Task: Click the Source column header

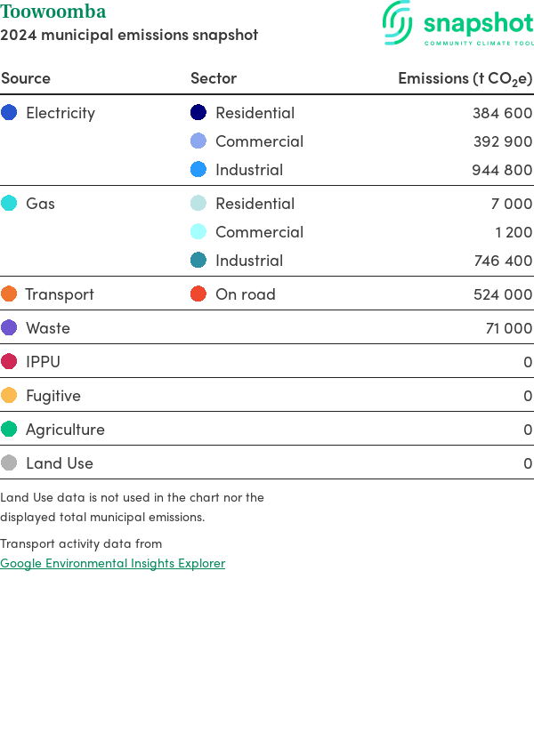Action: coord(26,78)
